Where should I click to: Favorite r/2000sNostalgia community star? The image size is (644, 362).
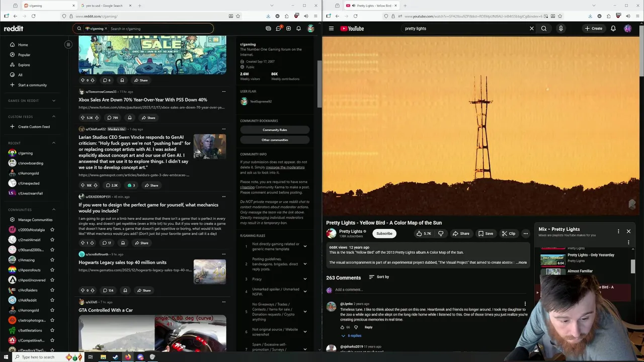pyautogui.click(x=52, y=230)
